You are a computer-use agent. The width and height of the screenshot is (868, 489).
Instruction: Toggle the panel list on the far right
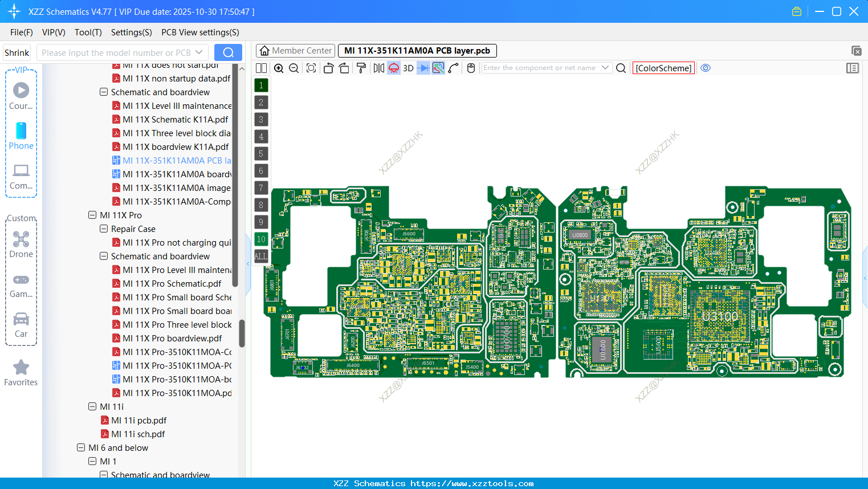(853, 68)
